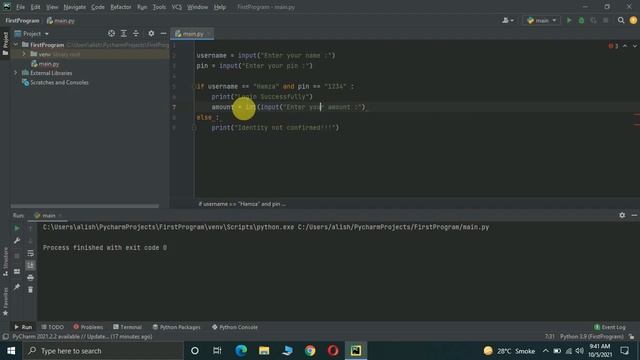Open the Run tool window button
The height and width of the screenshot is (360, 640).
click(23, 327)
